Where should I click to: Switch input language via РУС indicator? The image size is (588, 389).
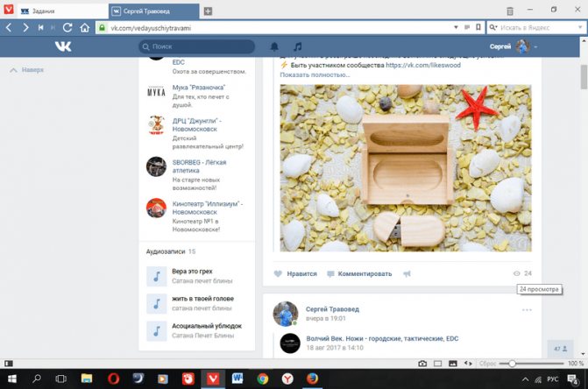[x=552, y=379]
